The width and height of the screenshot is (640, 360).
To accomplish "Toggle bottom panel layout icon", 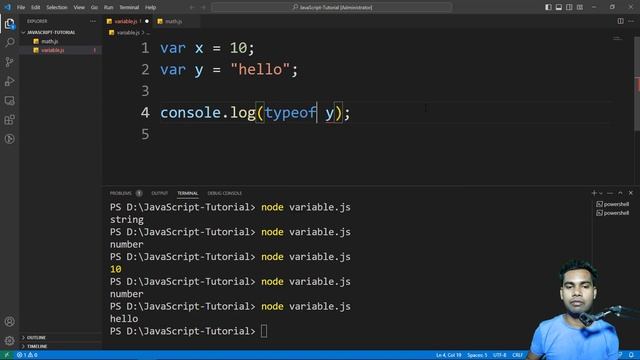I will pos(559,7).
